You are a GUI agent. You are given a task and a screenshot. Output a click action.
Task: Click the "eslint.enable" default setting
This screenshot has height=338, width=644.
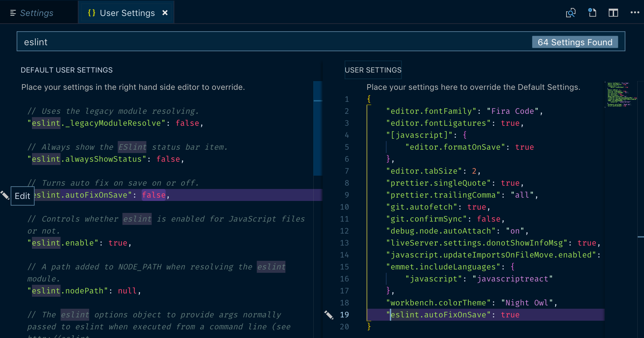tap(80, 243)
